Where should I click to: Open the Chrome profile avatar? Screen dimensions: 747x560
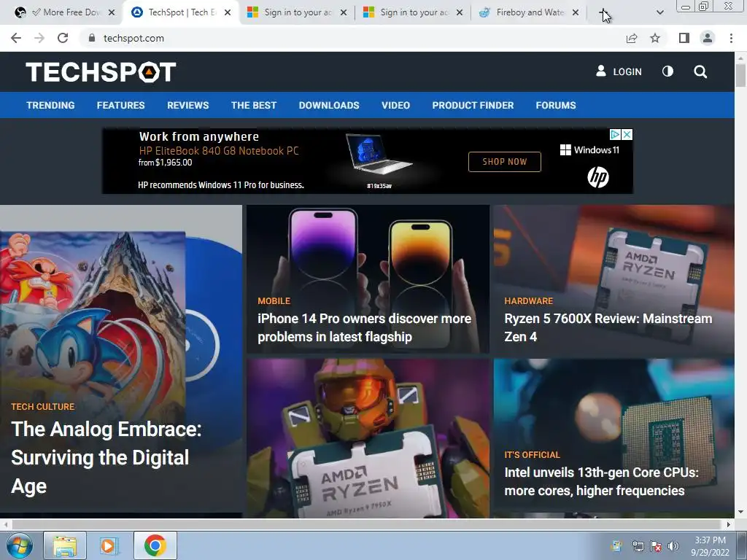[708, 38]
